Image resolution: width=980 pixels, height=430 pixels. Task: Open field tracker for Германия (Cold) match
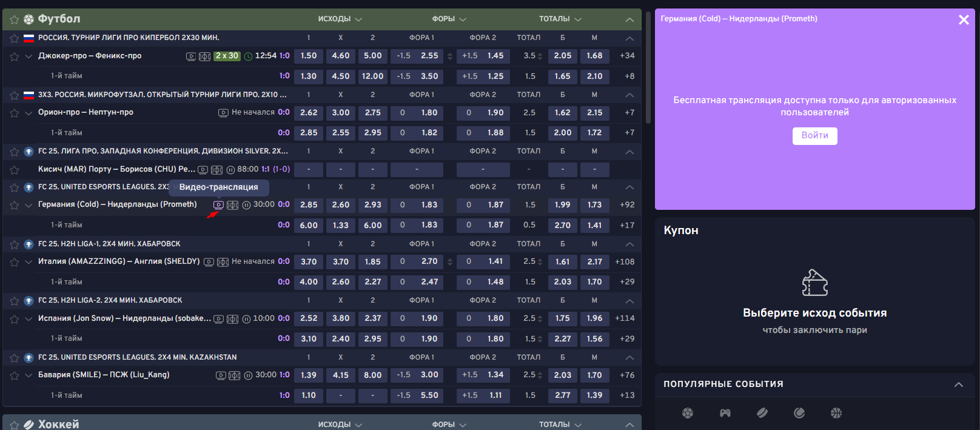coord(232,205)
